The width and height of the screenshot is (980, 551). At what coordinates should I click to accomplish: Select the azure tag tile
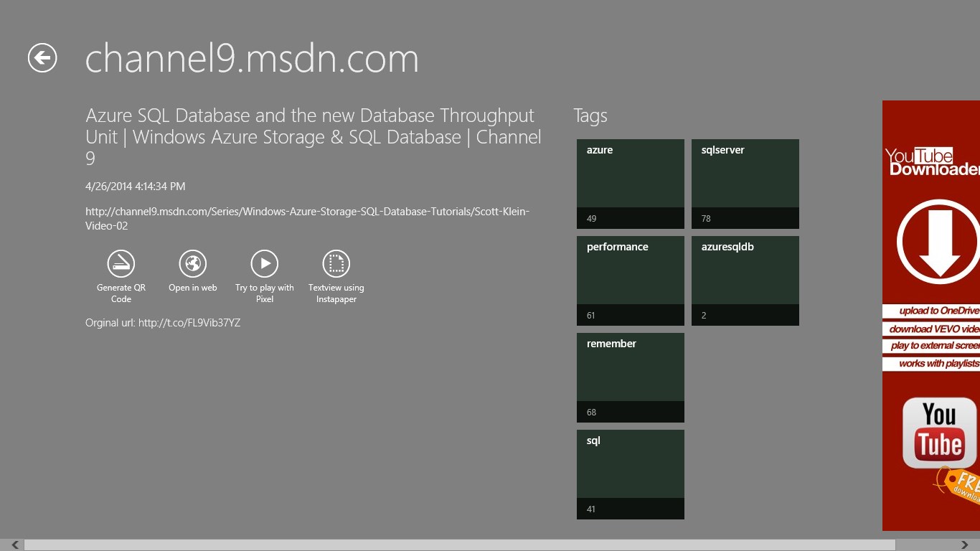[x=631, y=184]
